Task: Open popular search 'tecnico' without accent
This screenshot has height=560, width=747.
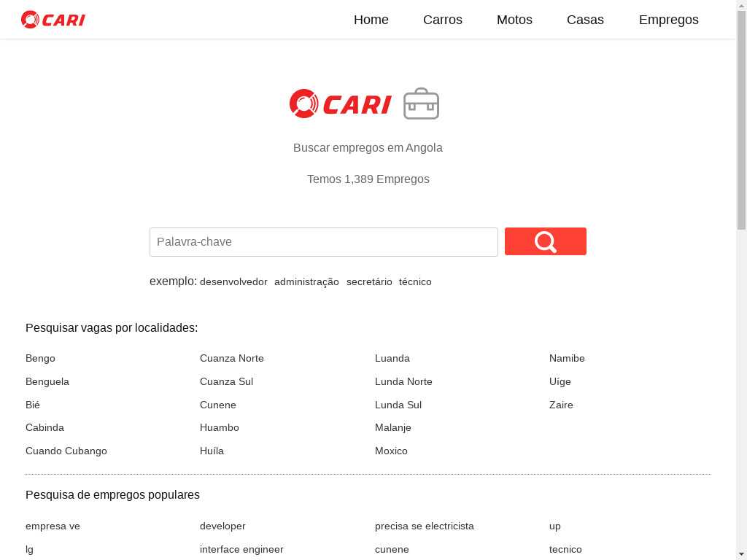Action: [x=565, y=550]
